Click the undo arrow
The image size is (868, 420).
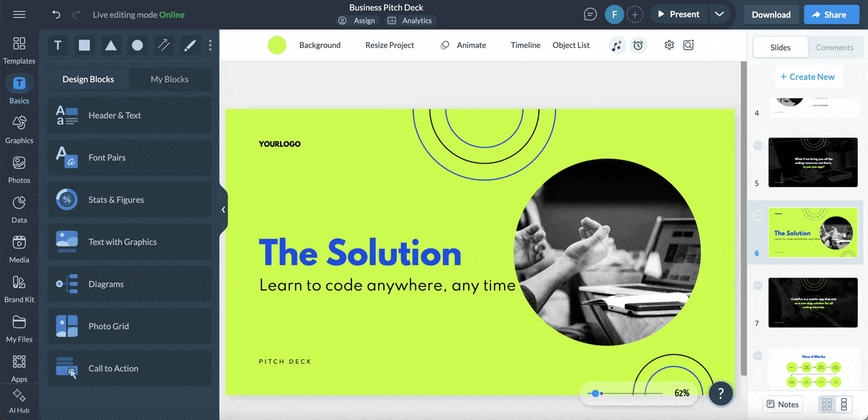(56, 14)
